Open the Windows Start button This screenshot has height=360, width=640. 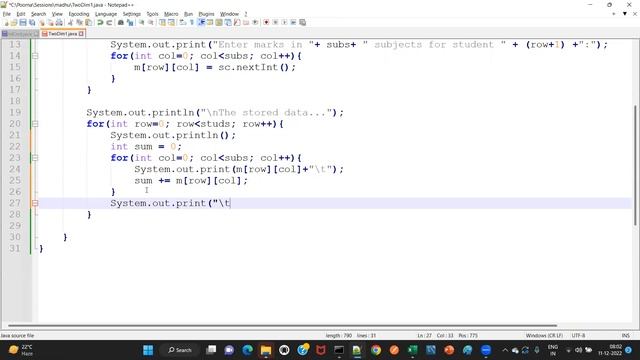coord(148,350)
